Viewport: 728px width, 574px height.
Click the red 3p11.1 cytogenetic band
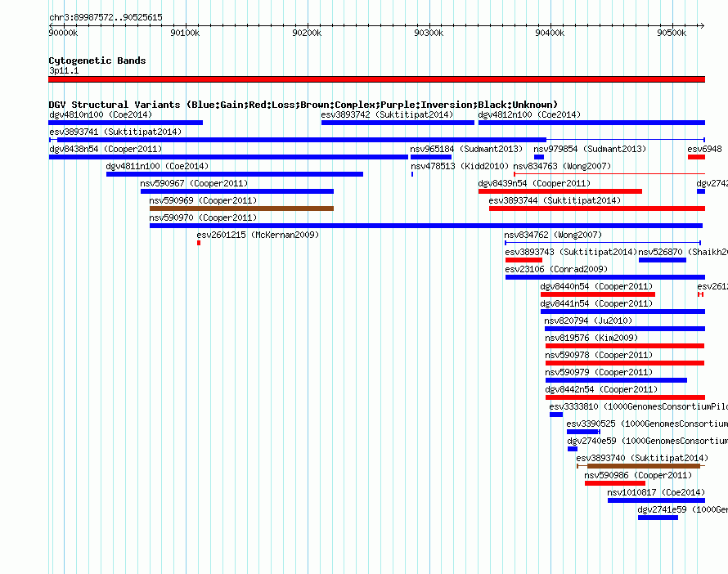pyautogui.click(x=376, y=79)
